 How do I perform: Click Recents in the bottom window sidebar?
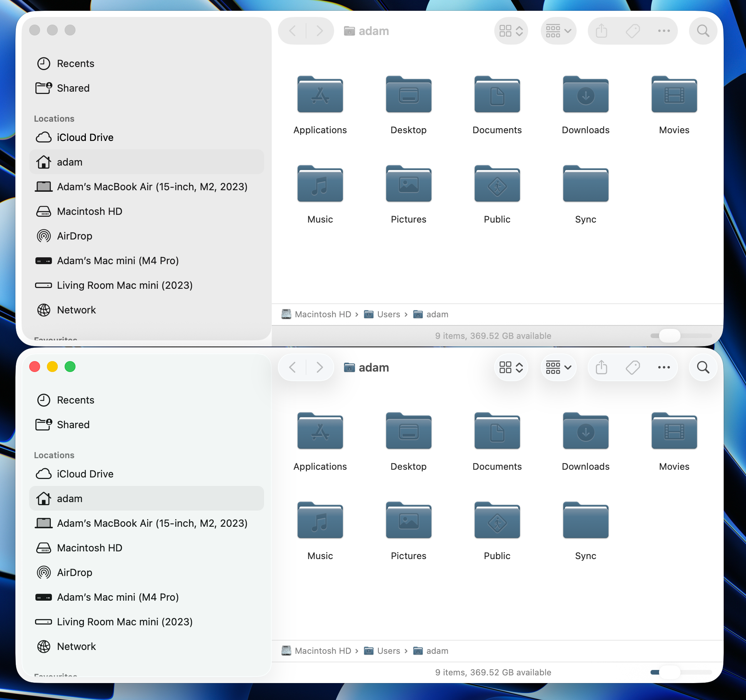click(75, 400)
